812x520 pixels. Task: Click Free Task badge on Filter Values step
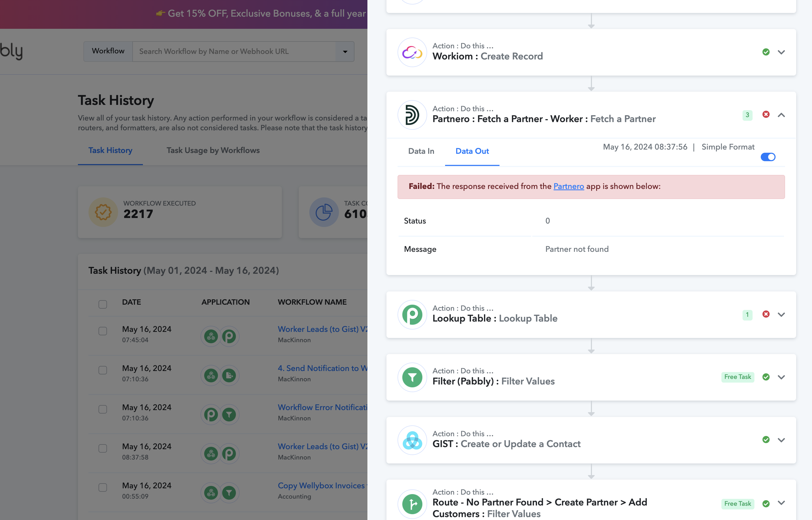738,377
